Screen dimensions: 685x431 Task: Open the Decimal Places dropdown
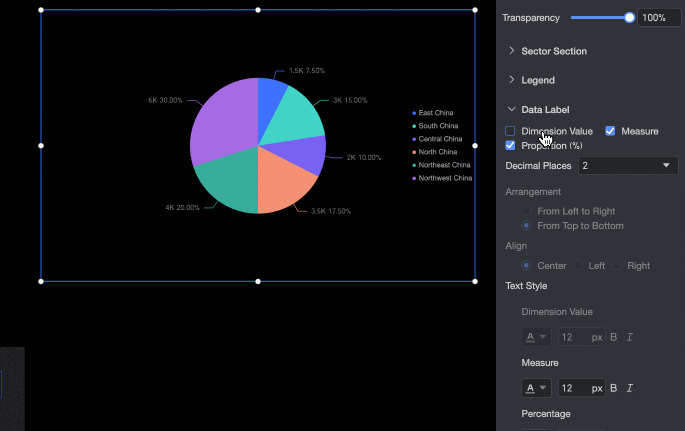[x=628, y=166]
